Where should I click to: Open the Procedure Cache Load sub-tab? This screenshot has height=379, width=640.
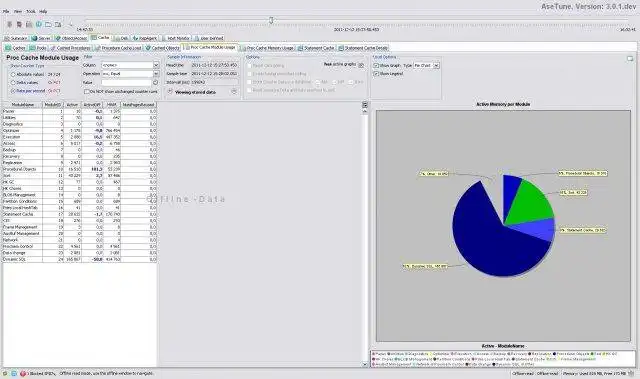pos(118,48)
